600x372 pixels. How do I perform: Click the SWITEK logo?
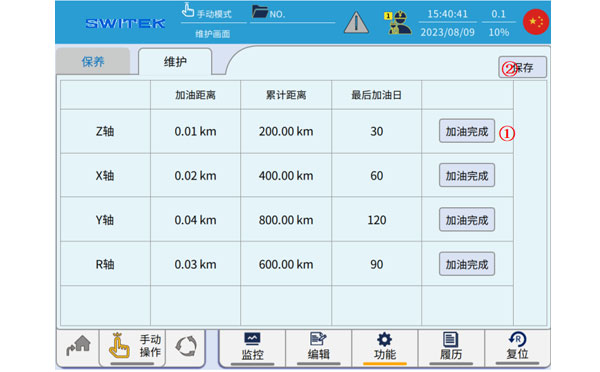[x=126, y=23]
